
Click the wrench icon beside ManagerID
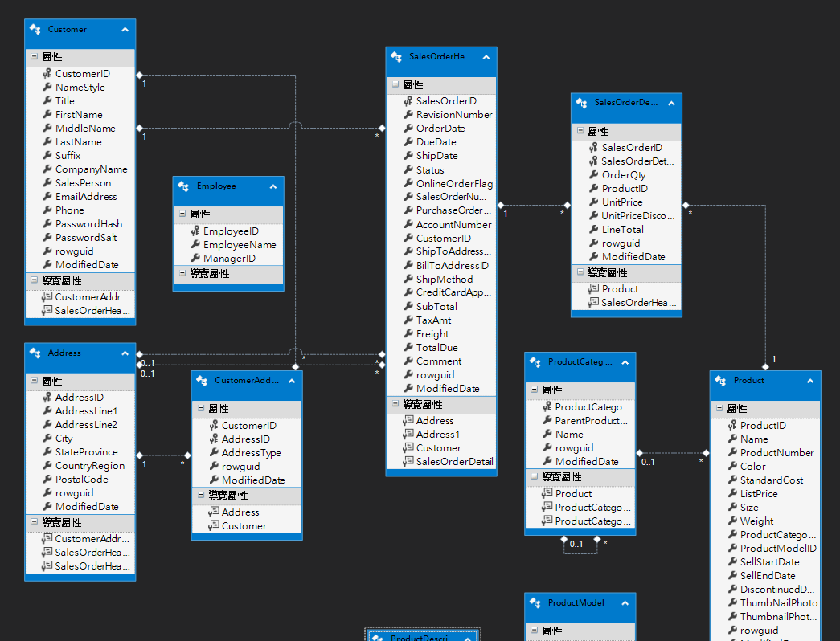tap(195, 259)
